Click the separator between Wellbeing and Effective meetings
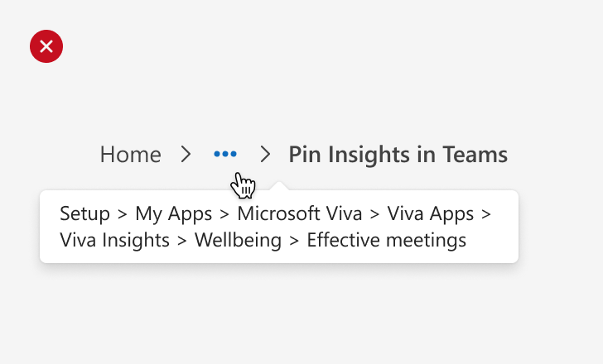603x364 pixels. 294,241
